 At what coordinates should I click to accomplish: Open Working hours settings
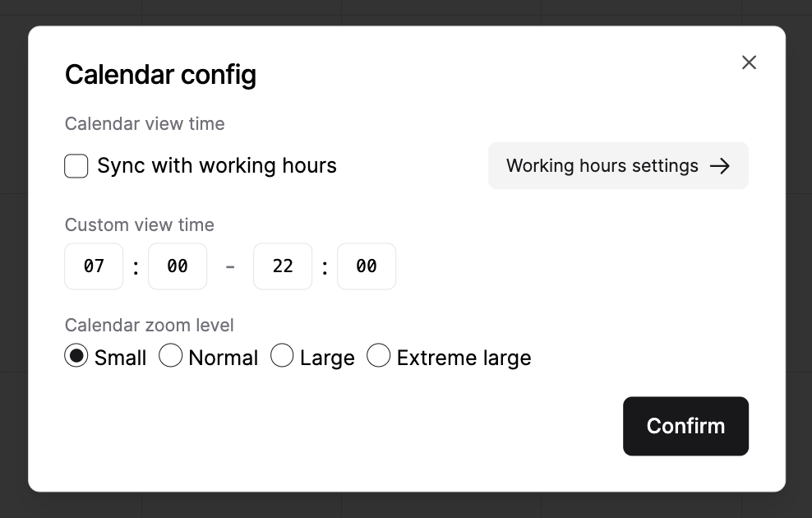pyautogui.click(x=618, y=165)
